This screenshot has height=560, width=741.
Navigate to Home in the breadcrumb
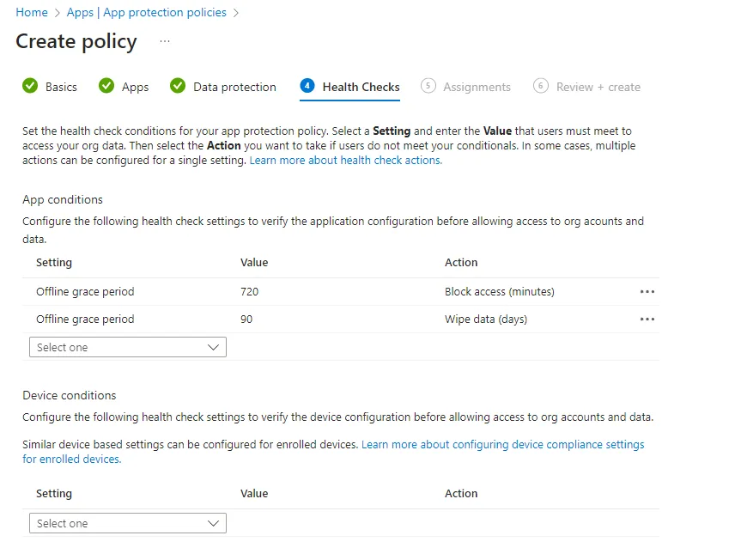click(32, 13)
